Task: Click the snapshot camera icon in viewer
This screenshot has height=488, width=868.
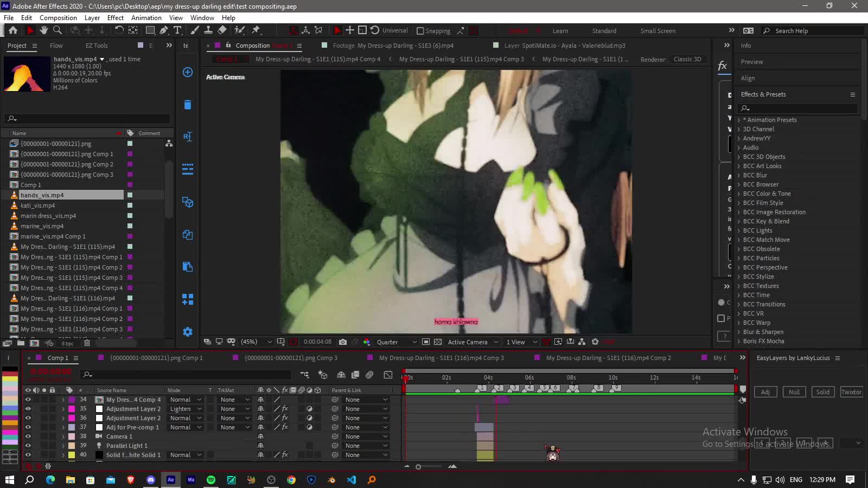Action: point(343,342)
